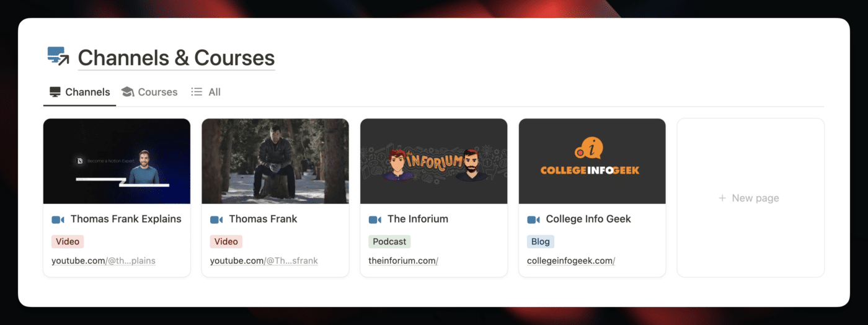Screen dimensions: 868x325
Task: Click the list icon for All view
Action: pos(197,92)
